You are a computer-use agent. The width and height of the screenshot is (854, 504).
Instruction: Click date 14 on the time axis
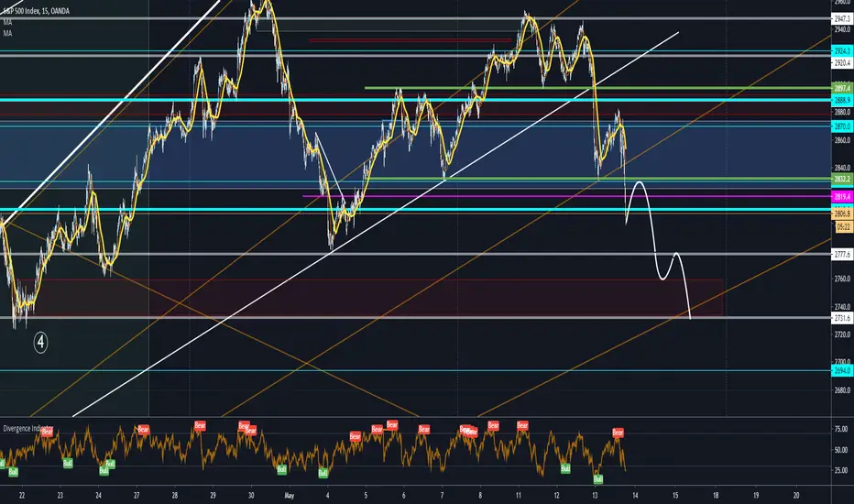[x=635, y=495]
